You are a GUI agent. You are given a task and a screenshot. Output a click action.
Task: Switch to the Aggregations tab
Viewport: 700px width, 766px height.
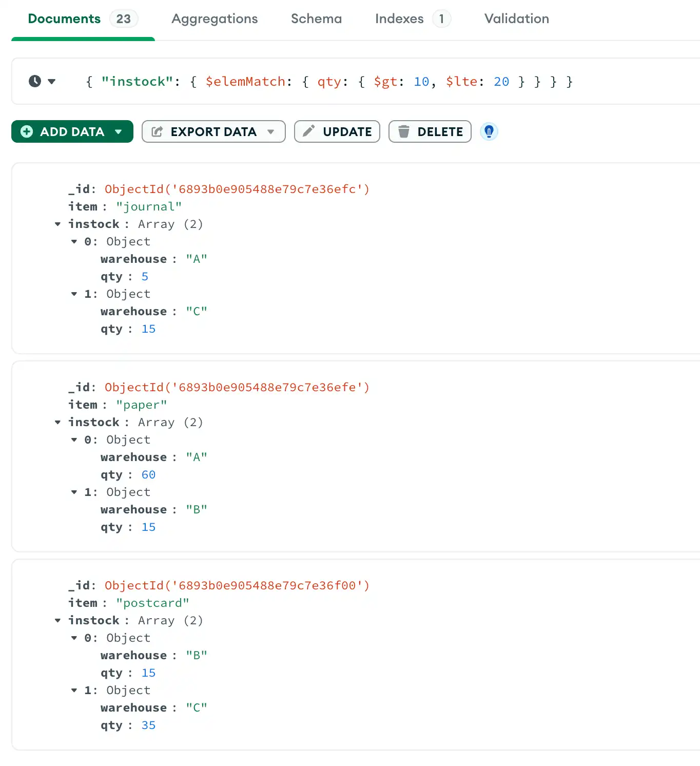(215, 18)
